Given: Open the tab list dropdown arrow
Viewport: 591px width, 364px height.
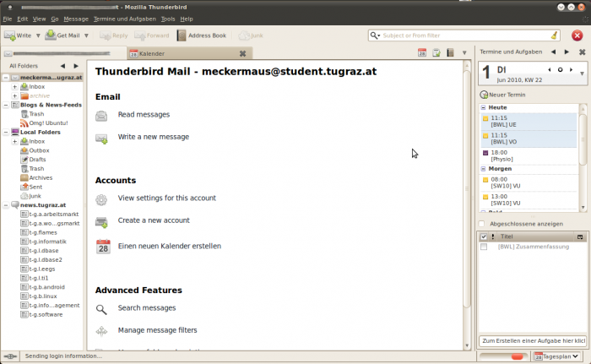Looking at the screenshot, I should 464,53.
